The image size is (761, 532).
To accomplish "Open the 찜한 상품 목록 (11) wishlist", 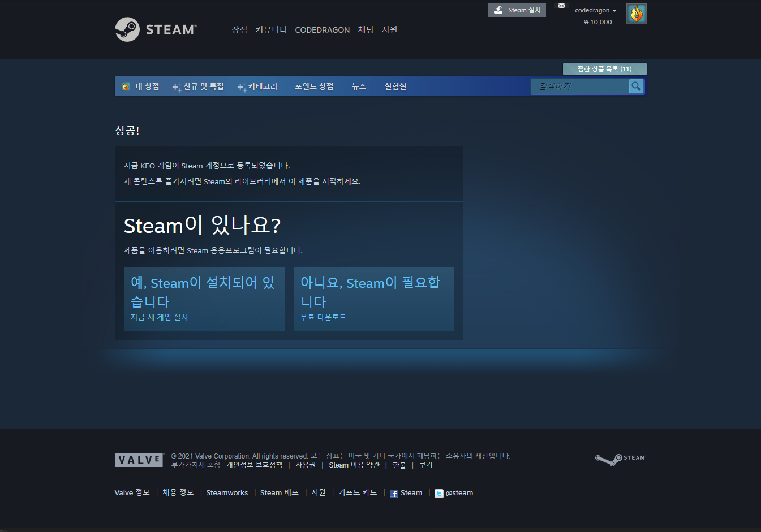I will 604,69.
